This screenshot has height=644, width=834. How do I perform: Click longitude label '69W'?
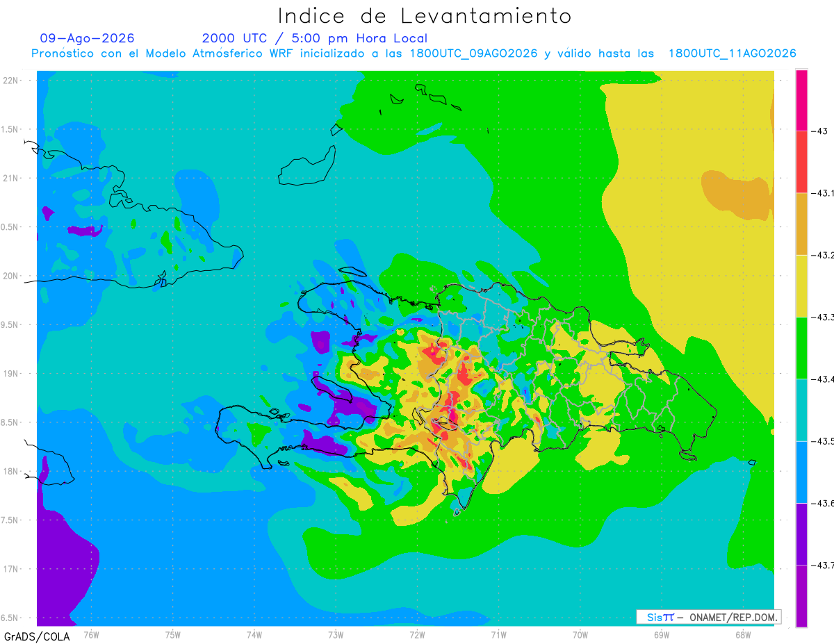click(662, 634)
